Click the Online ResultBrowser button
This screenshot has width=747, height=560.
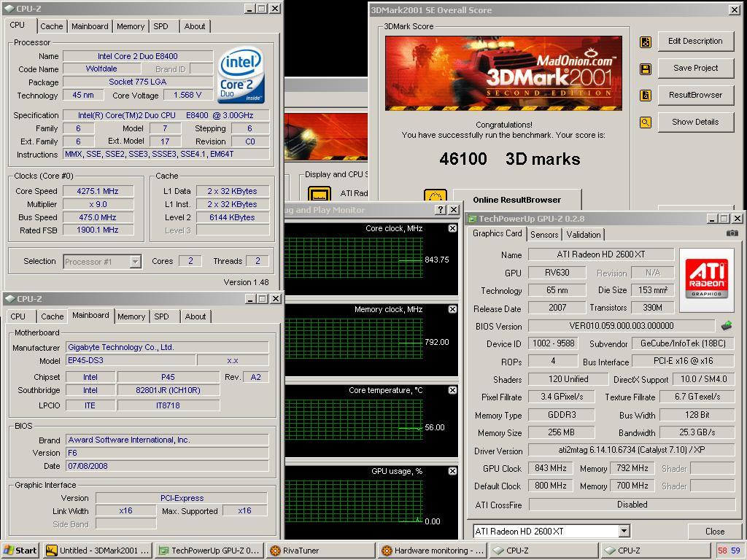coord(517,200)
